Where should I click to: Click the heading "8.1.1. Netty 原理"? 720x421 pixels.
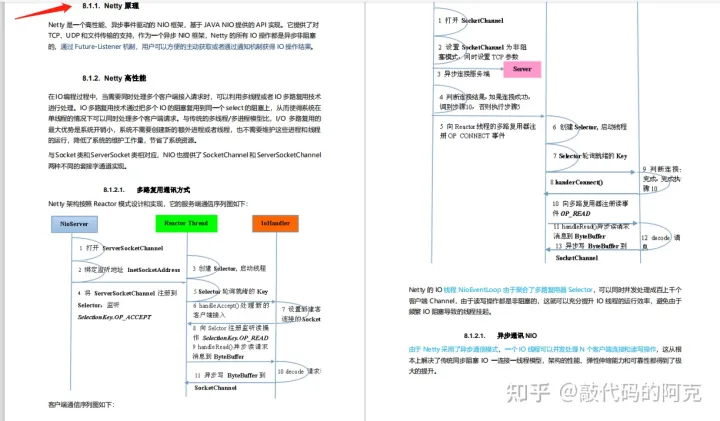[110, 6]
